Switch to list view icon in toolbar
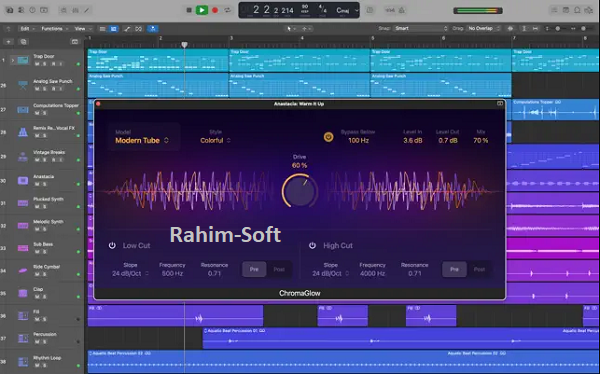Screen dimensions: 600x374 (103, 29)
